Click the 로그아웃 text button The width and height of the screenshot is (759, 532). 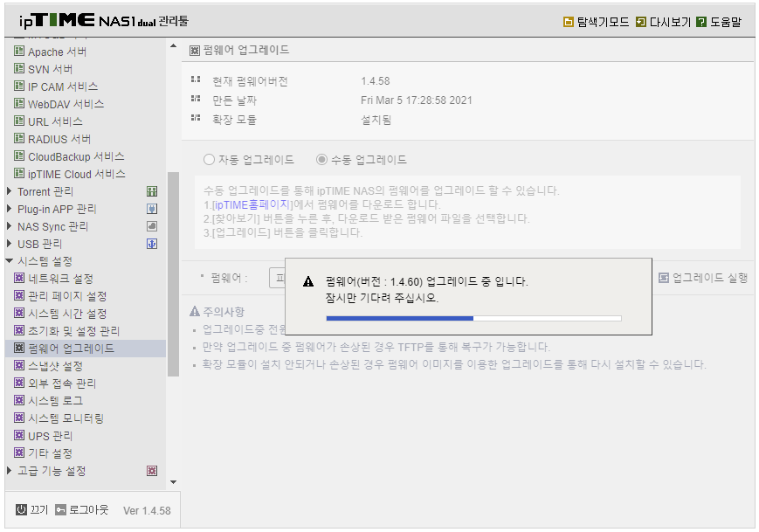pos(88,510)
